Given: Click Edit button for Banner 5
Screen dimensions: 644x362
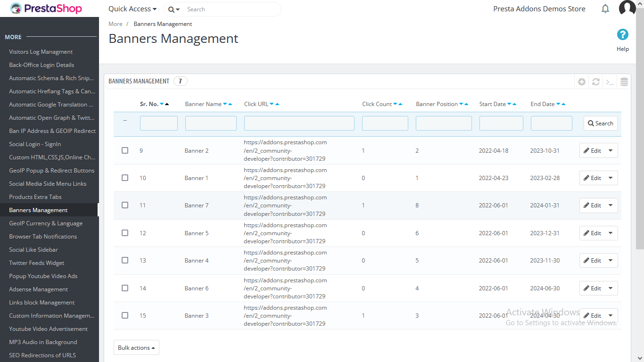Looking at the screenshot, I should pos(592,233).
